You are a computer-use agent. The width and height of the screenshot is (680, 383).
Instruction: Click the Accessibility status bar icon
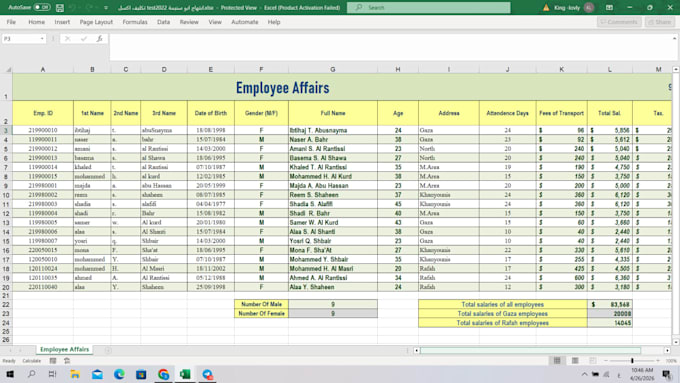coord(67,360)
